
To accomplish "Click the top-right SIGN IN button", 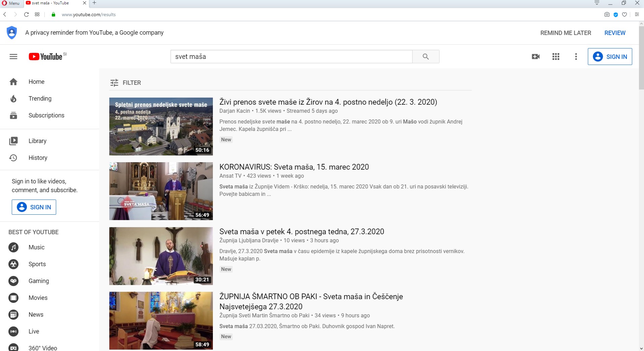I will [610, 57].
